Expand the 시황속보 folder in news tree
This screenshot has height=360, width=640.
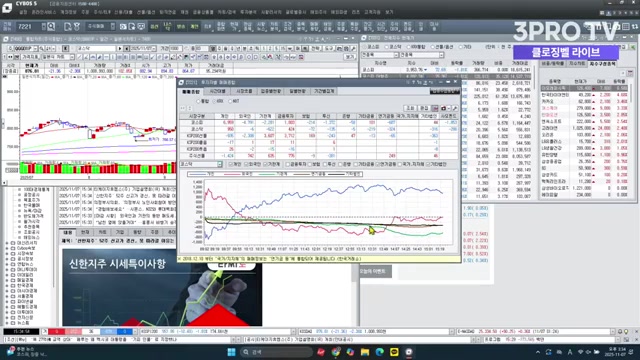click(x=7, y=253)
